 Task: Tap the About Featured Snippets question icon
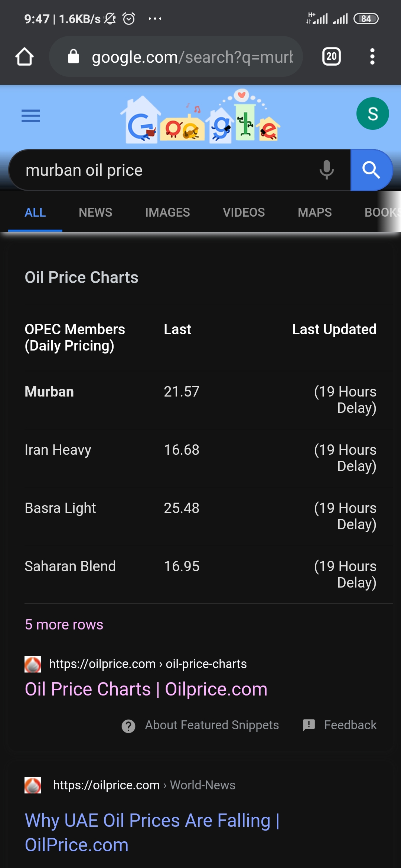128,726
